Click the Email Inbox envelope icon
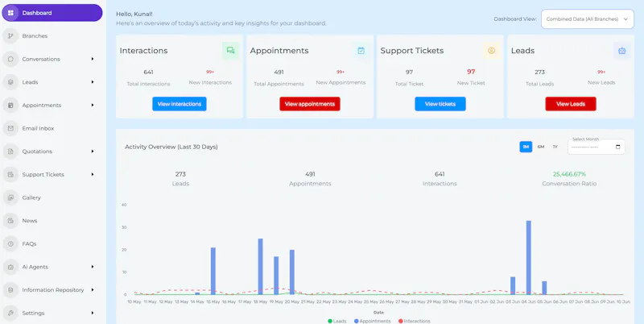This screenshot has height=324, width=644. coord(10,128)
